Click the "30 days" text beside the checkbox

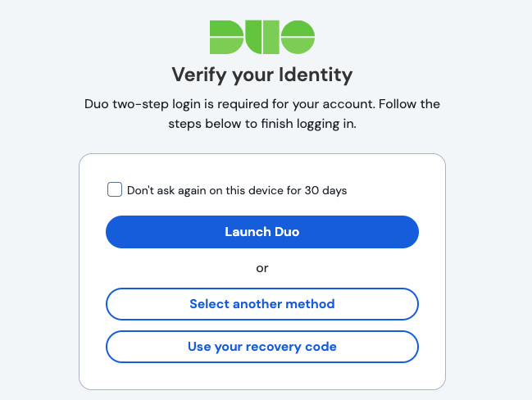[x=325, y=191]
